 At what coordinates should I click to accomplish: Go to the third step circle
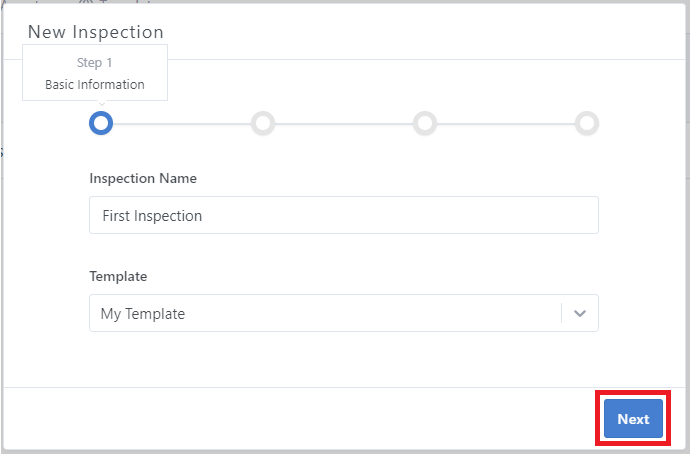pyautogui.click(x=425, y=123)
